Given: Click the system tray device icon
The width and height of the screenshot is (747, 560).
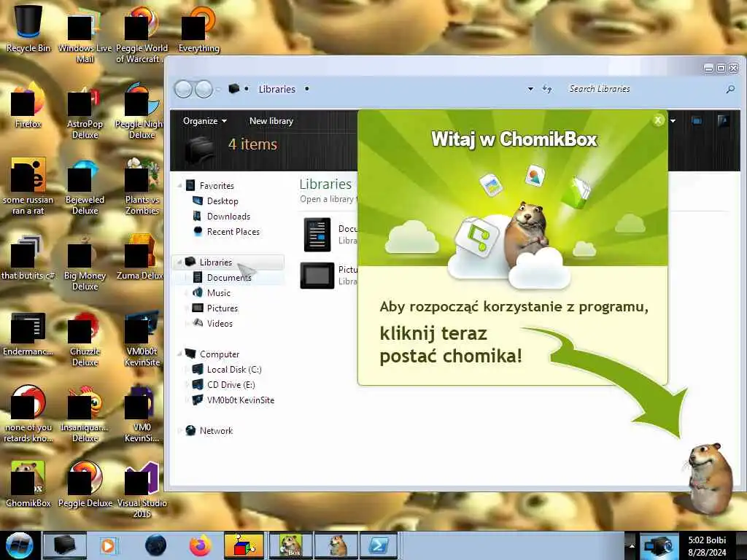Looking at the screenshot, I should pyautogui.click(x=659, y=546).
